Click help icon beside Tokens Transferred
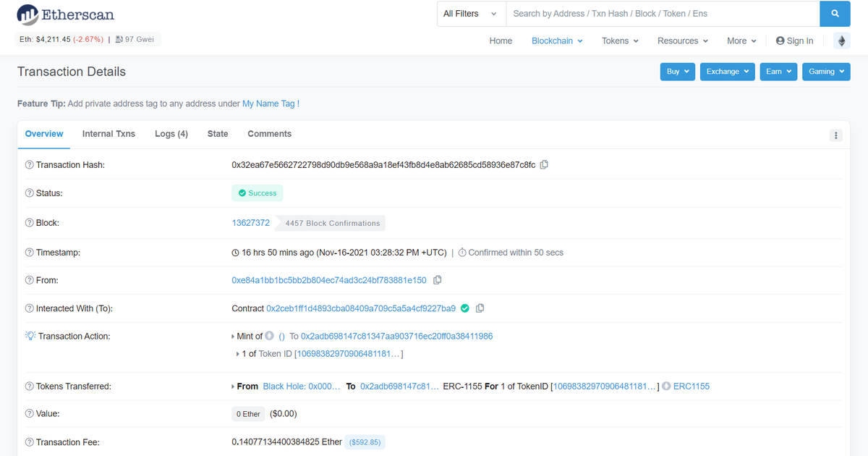Image resolution: width=868 pixels, height=456 pixels. pyautogui.click(x=29, y=387)
